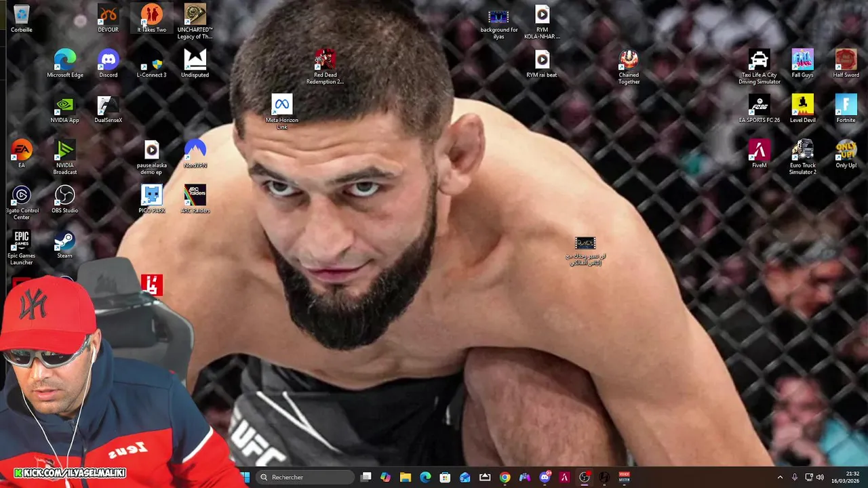
Task: Open Voicemeeter from the taskbar
Action: 624,477
